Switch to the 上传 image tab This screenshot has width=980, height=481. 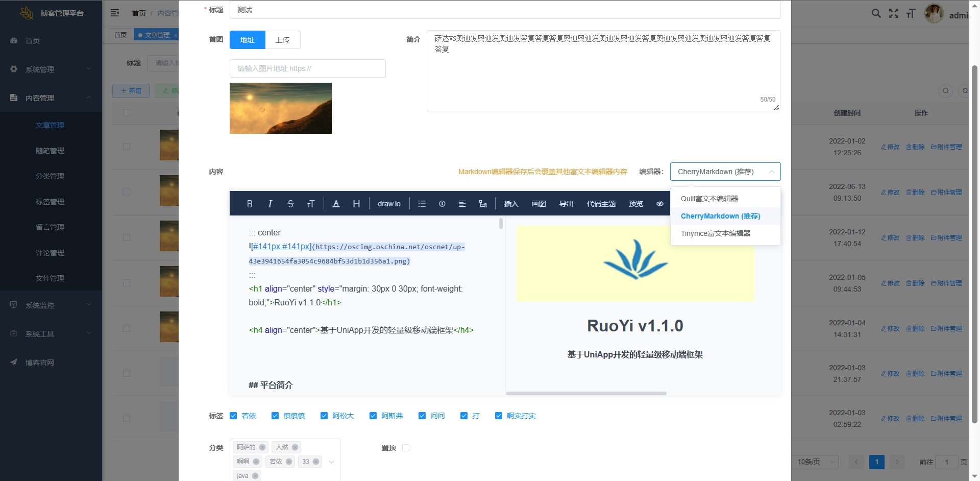(282, 40)
